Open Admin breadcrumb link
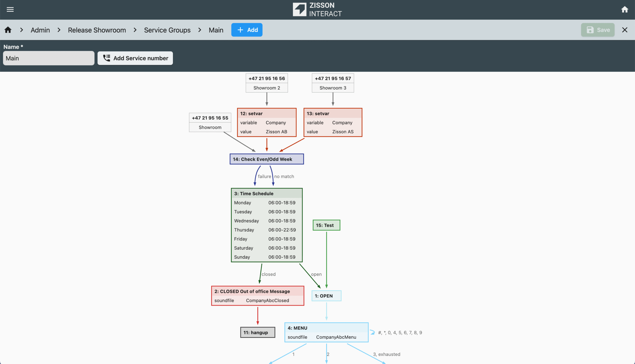 [x=40, y=30]
